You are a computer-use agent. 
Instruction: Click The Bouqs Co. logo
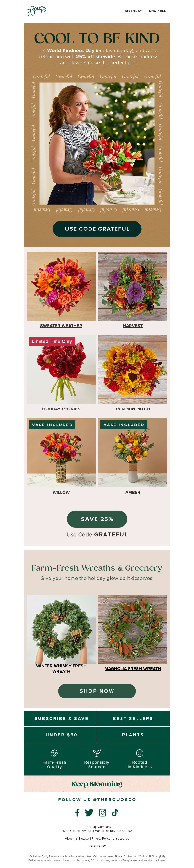[36, 11]
